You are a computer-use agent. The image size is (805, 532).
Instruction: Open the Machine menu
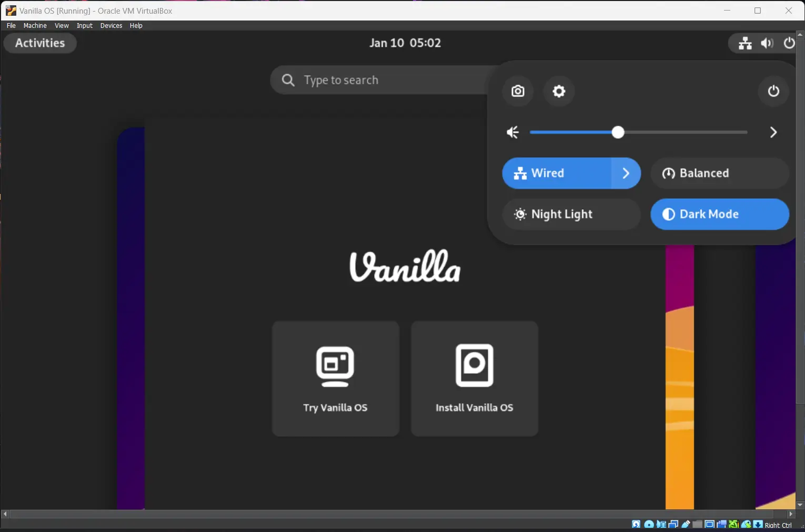point(35,25)
